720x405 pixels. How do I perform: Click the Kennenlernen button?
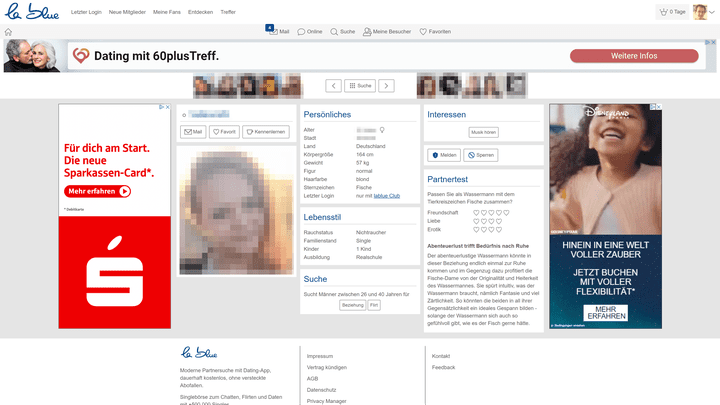[266, 132]
